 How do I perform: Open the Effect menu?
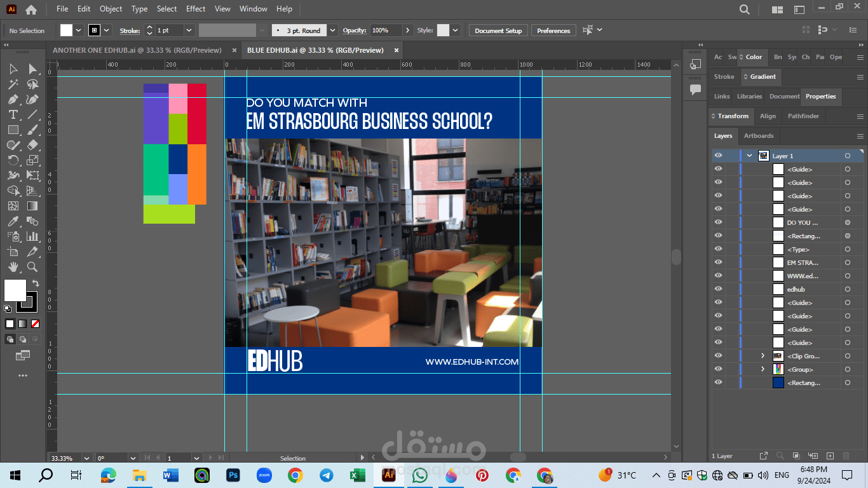click(196, 9)
